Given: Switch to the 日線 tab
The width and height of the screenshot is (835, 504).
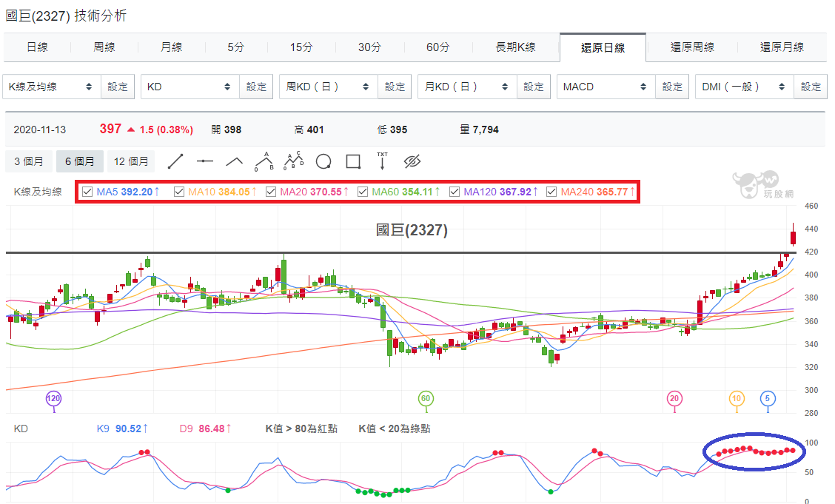Looking at the screenshot, I should (37, 47).
